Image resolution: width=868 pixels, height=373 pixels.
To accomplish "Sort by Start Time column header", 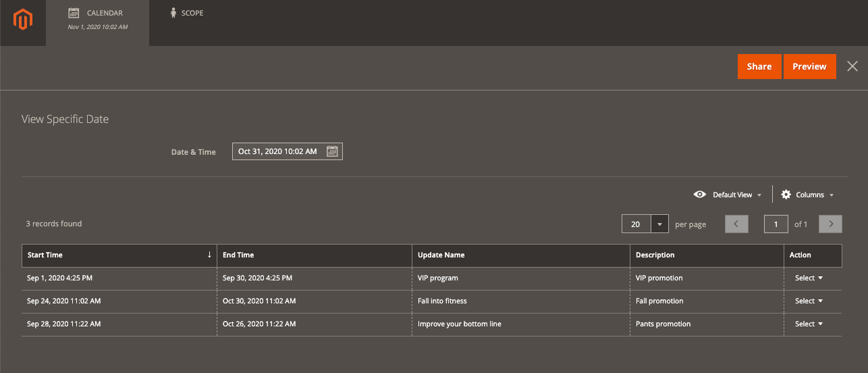I will [x=119, y=255].
